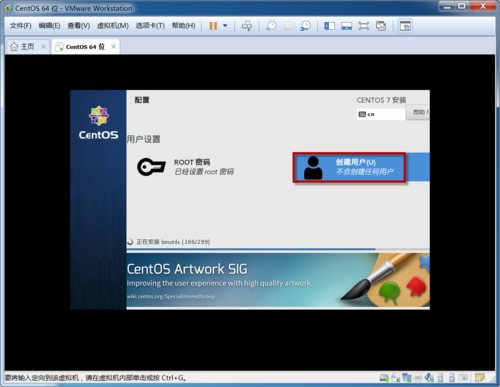Toggle the thumbnail bar icon
The image size is (500, 387).
(x=347, y=26)
